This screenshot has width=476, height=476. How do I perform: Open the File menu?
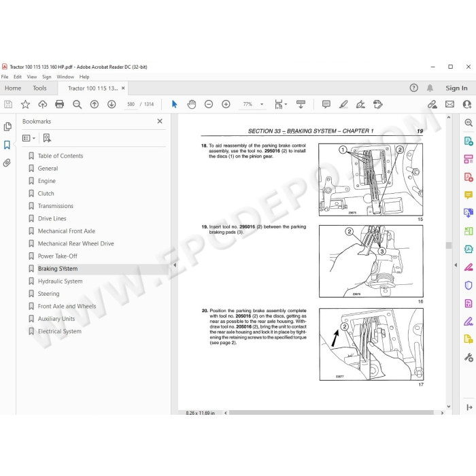[5, 77]
